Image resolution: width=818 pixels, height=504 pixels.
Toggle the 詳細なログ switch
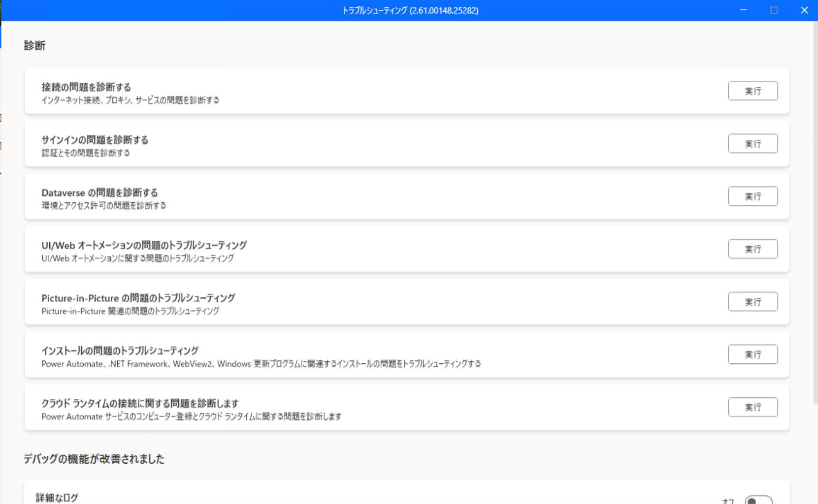758,500
